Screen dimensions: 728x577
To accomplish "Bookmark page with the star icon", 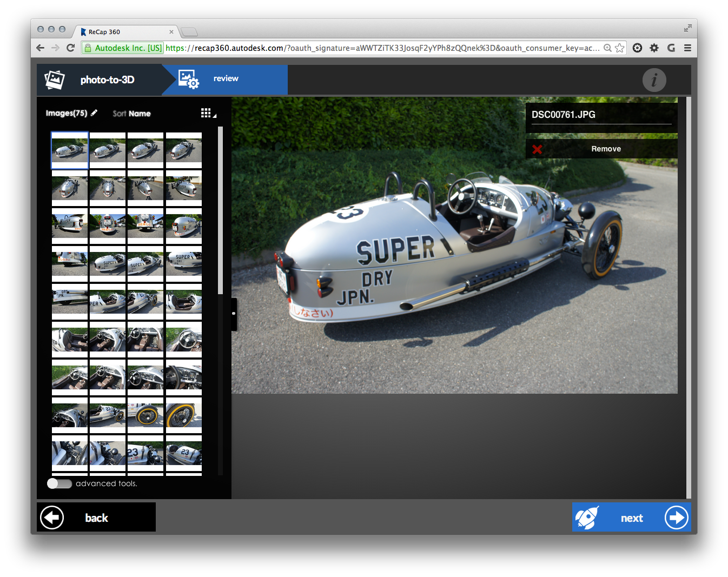I will tap(620, 48).
